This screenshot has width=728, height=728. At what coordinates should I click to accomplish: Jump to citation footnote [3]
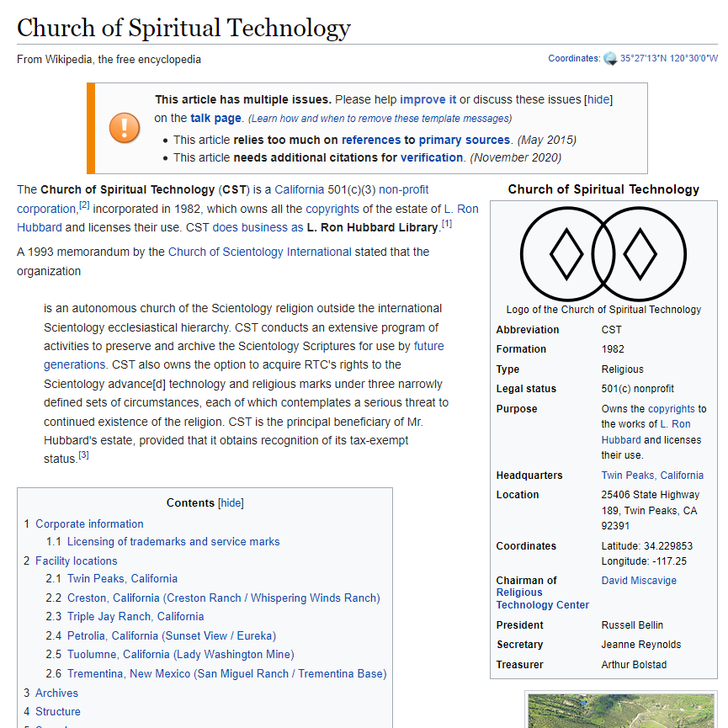(83, 455)
